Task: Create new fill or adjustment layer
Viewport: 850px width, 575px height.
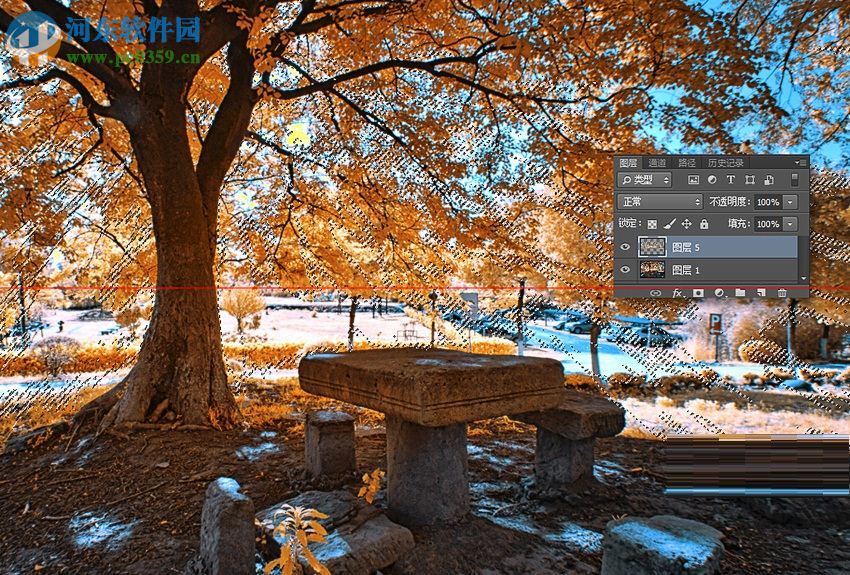Action: coord(719,293)
